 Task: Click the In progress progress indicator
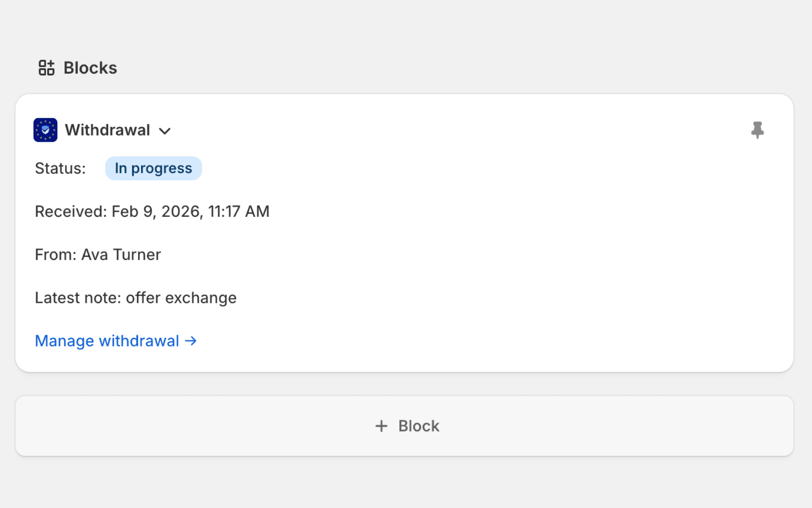pyautogui.click(x=153, y=168)
